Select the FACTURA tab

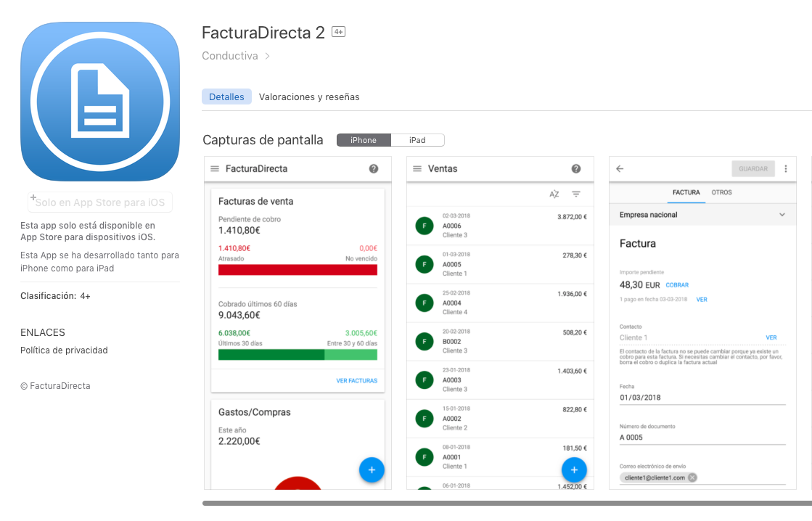point(686,193)
